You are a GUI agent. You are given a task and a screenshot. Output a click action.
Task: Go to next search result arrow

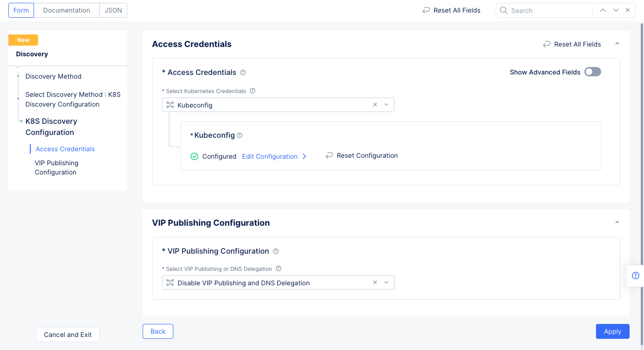(616, 10)
